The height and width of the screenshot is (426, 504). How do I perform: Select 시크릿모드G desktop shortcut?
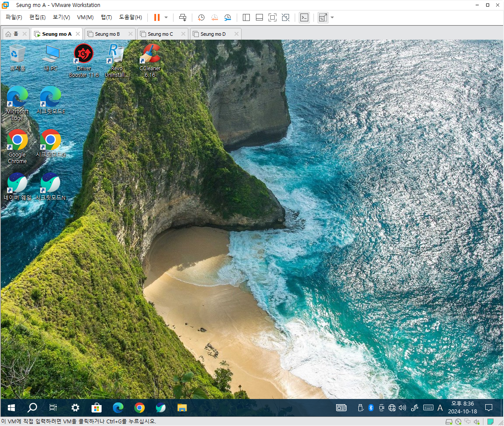(51, 143)
